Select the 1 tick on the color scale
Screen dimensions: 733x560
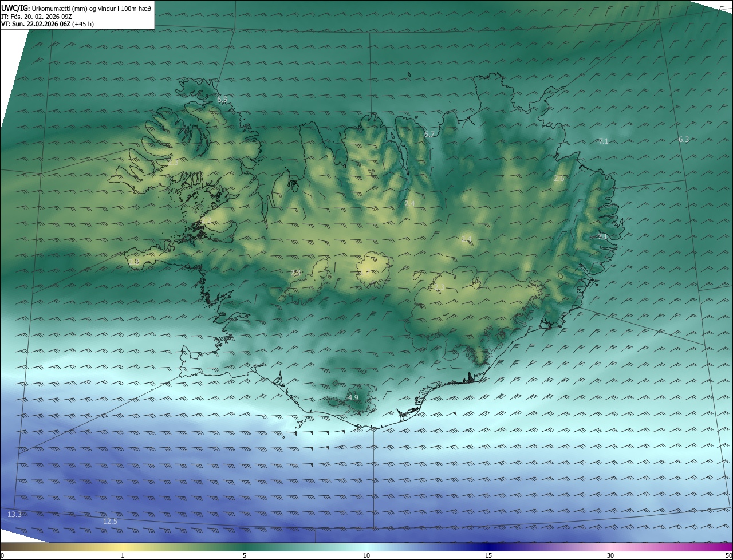pos(123,555)
